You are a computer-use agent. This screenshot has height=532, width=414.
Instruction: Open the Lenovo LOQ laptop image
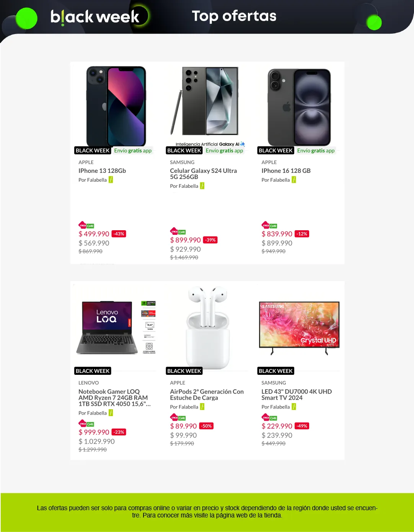116,327
